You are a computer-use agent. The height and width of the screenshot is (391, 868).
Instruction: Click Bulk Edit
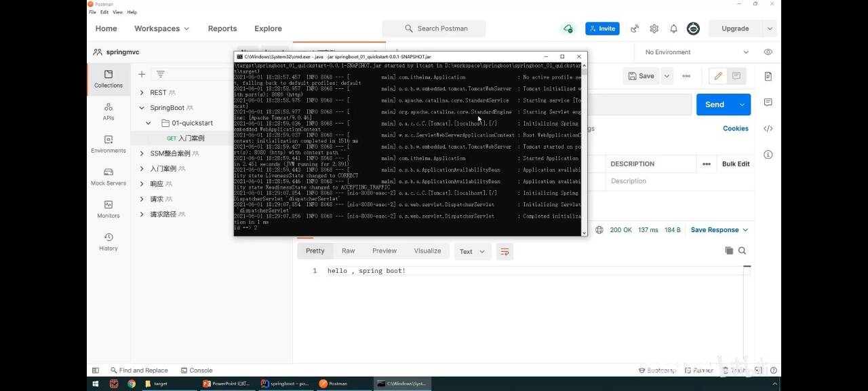pyautogui.click(x=736, y=164)
